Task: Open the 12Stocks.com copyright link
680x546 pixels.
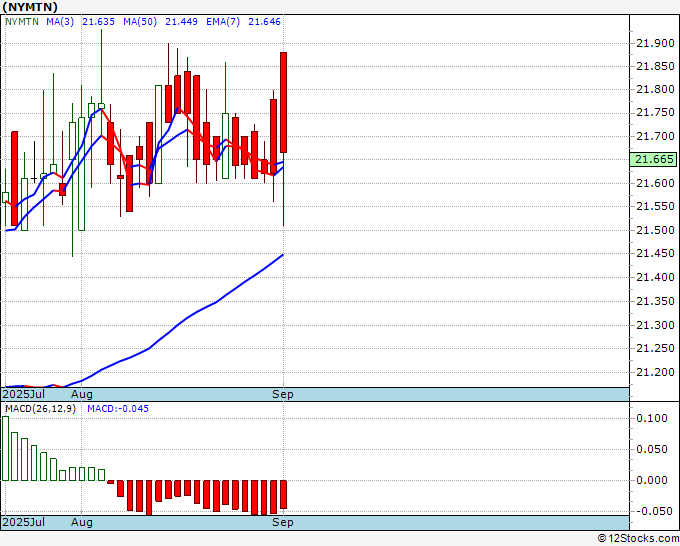Action: tap(638, 539)
